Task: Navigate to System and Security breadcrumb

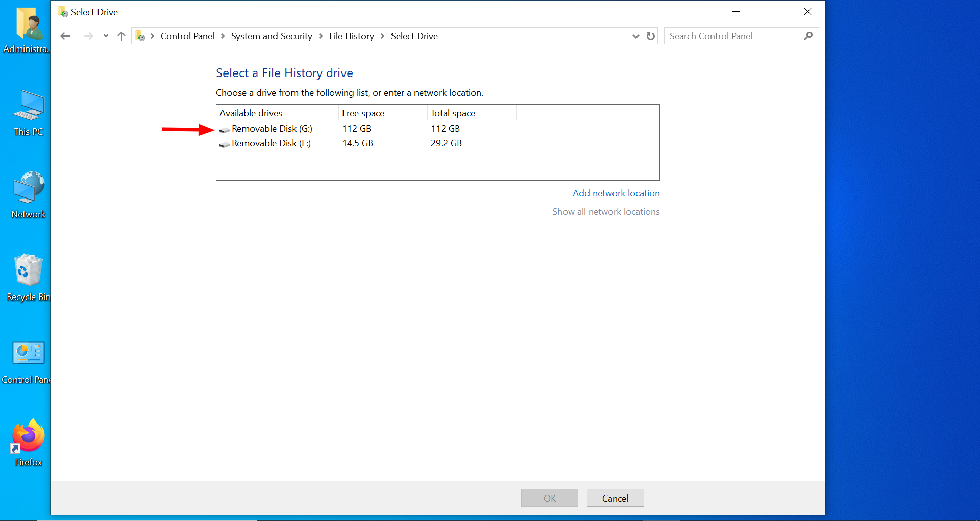Action: [271, 36]
